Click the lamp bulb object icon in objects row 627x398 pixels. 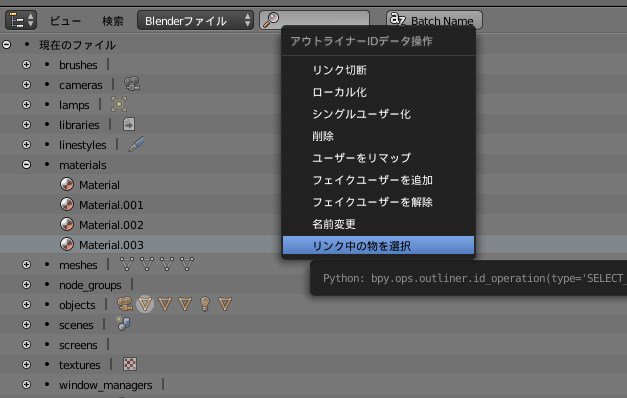205,304
